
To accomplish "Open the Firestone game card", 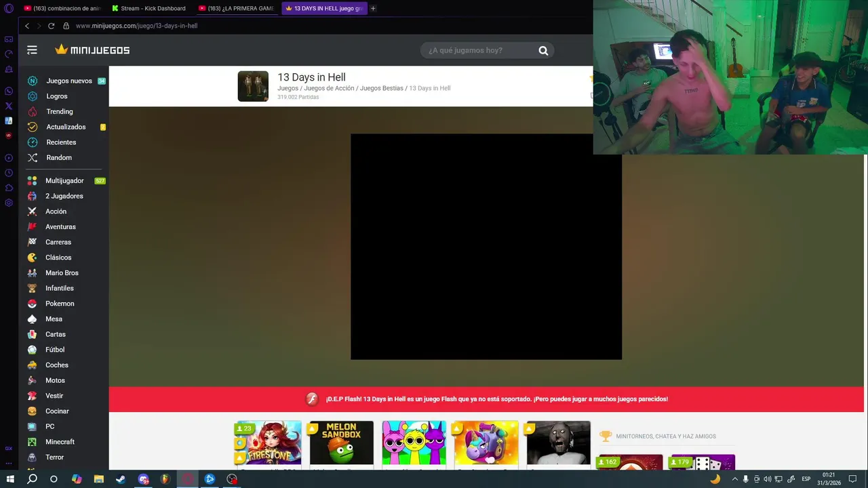I will tap(269, 444).
